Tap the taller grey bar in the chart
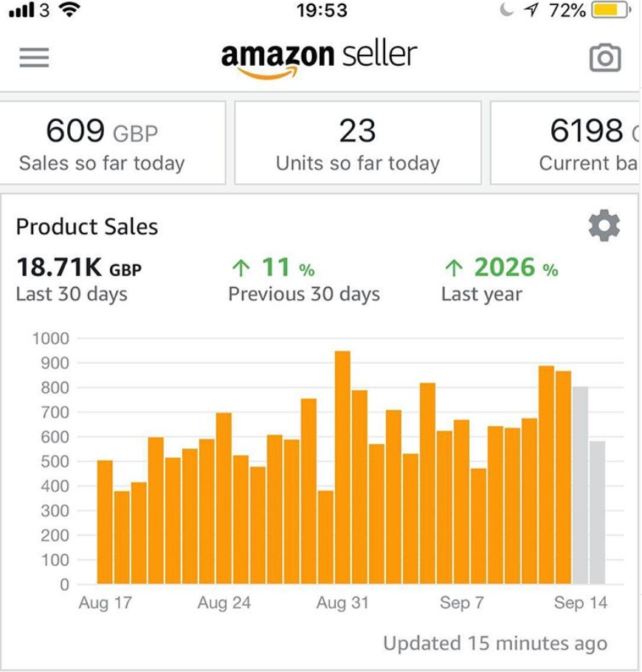 [x=580, y=485]
